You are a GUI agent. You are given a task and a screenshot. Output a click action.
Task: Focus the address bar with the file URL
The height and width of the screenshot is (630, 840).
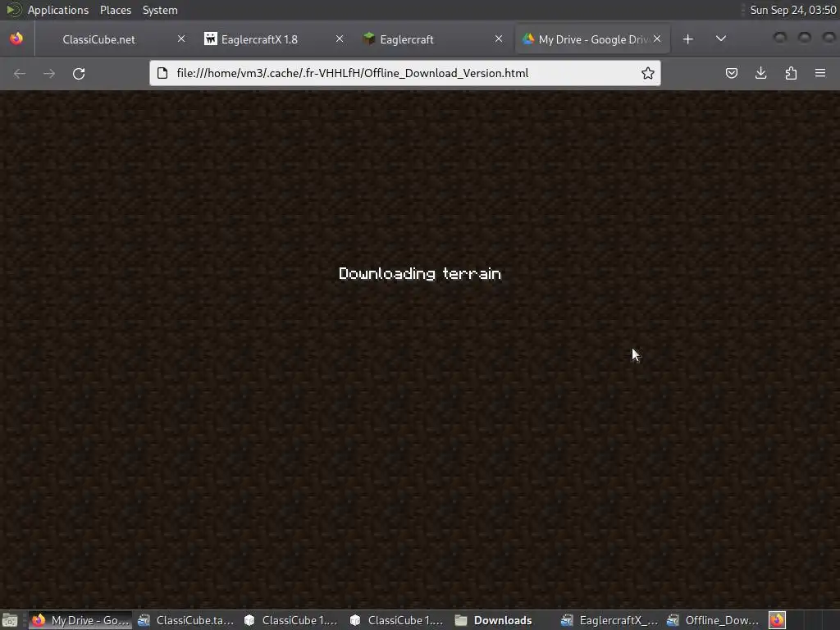[405, 73]
